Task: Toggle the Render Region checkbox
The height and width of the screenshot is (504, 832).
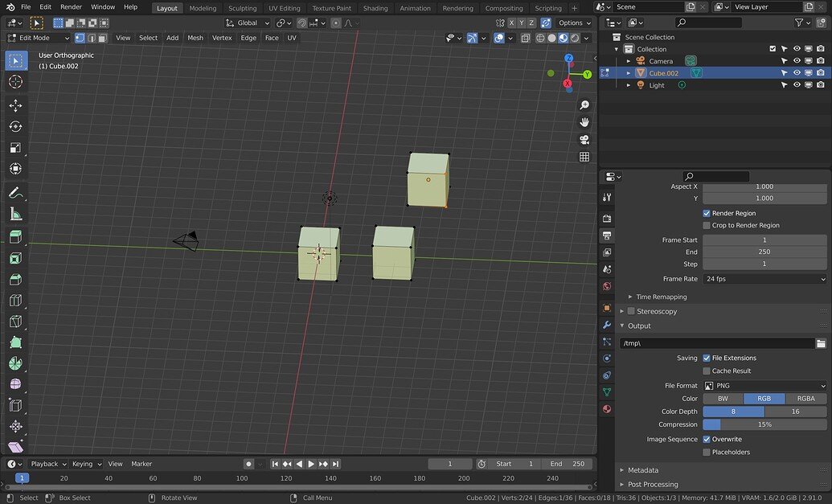Action: click(707, 213)
